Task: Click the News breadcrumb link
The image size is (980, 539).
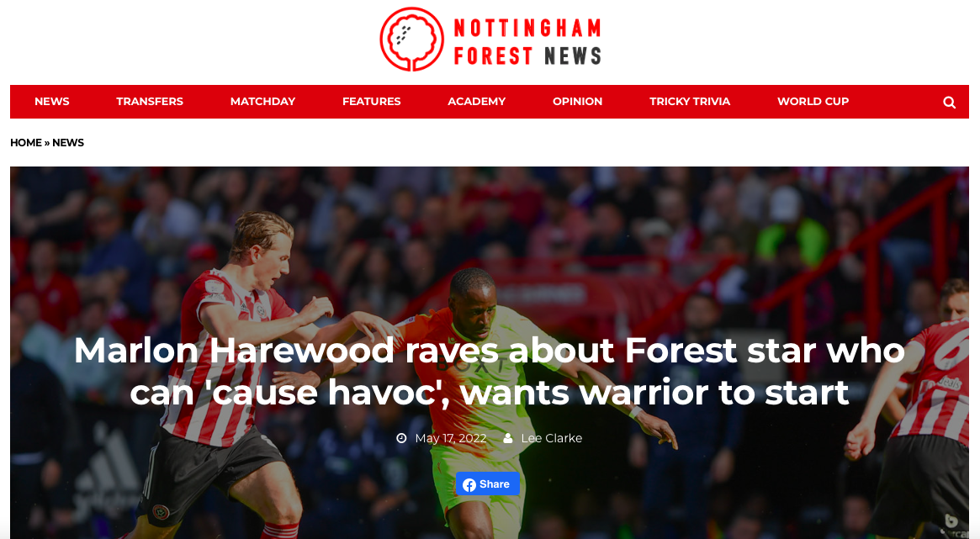Action: coord(68,142)
